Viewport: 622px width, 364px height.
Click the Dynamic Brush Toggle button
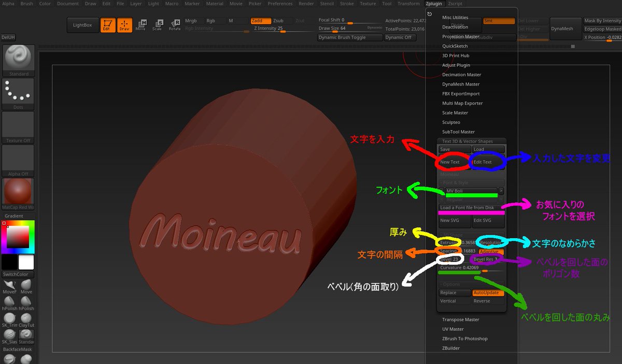point(350,37)
